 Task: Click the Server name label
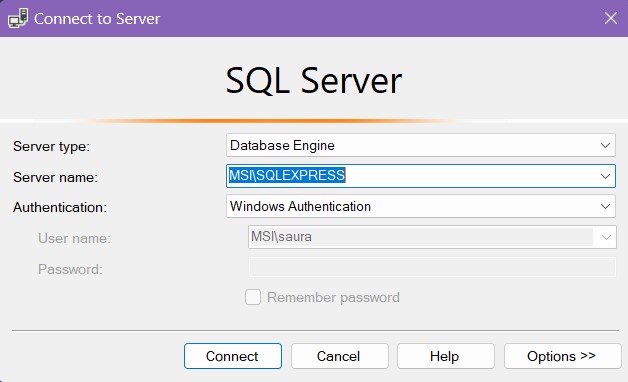pyautogui.click(x=55, y=177)
